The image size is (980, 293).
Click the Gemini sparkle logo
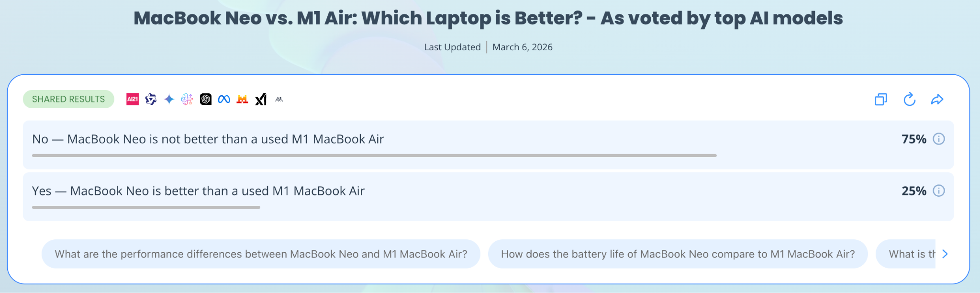pos(169,99)
